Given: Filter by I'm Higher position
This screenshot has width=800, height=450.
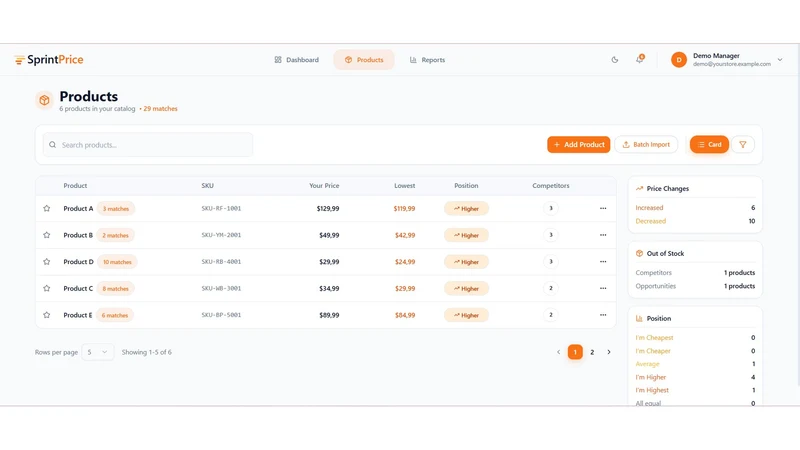Looking at the screenshot, I should coord(695,377).
